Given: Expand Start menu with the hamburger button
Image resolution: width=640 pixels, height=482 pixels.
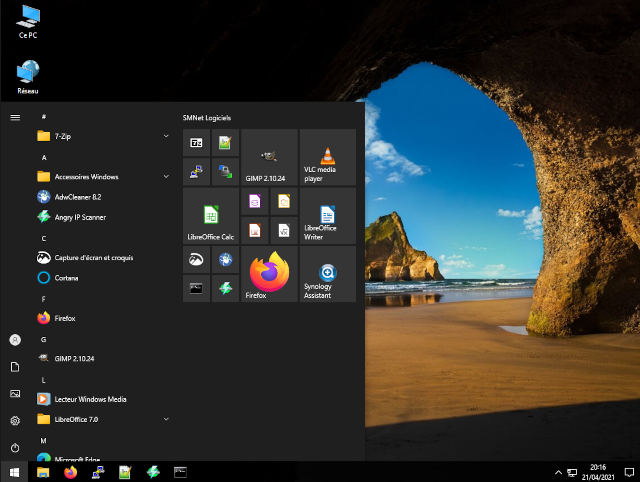Looking at the screenshot, I should 15,118.
